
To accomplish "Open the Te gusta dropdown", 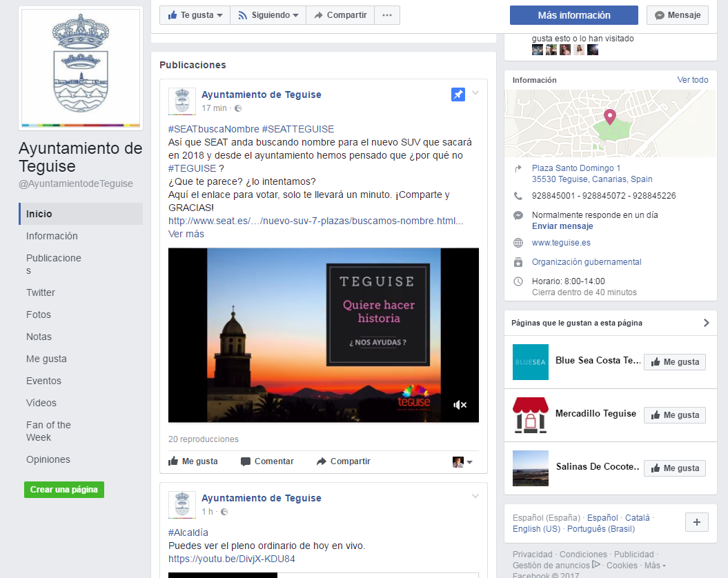I will pos(195,15).
